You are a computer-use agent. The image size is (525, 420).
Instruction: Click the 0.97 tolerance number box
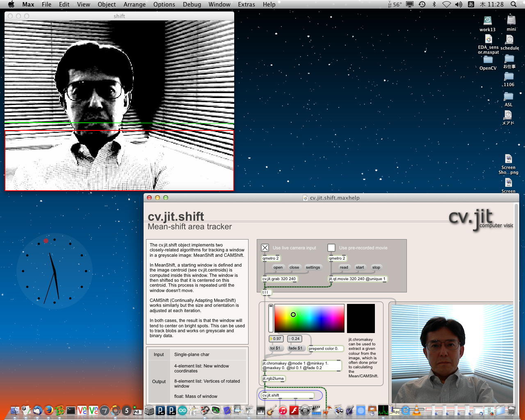tap(276, 339)
